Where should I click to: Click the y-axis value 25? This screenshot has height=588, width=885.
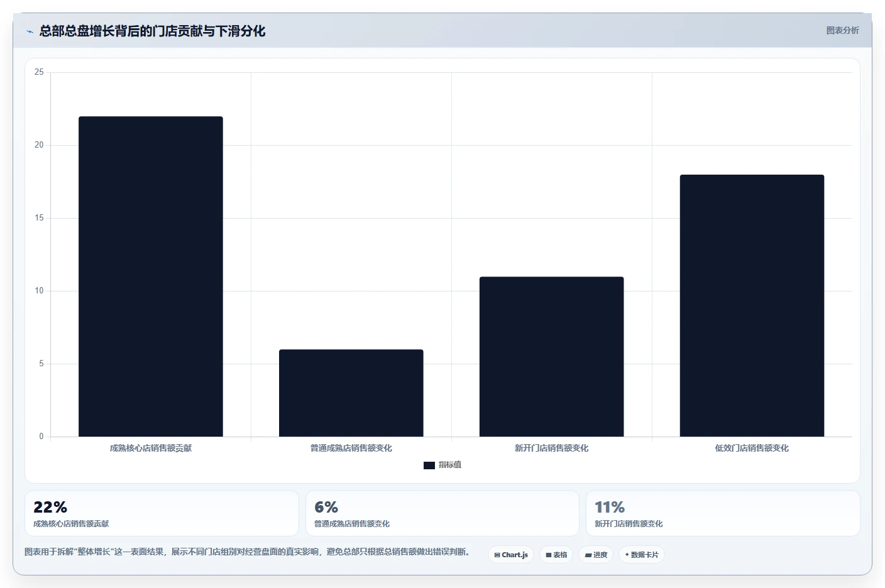(x=39, y=72)
